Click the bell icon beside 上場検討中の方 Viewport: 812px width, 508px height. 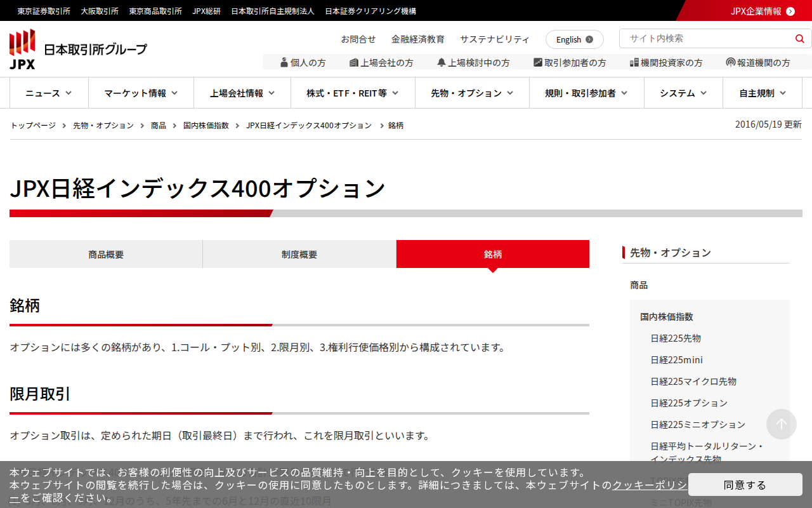(x=442, y=62)
